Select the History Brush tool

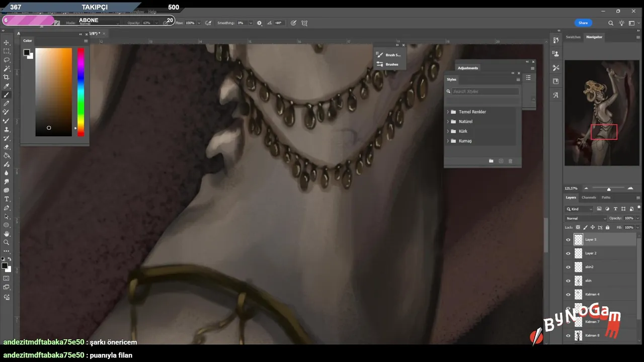click(x=7, y=138)
